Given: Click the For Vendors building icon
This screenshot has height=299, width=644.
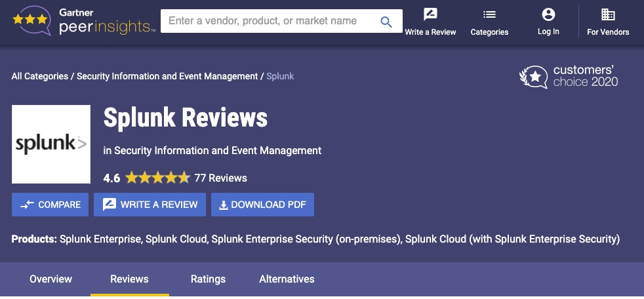Looking at the screenshot, I should pyautogui.click(x=608, y=15).
